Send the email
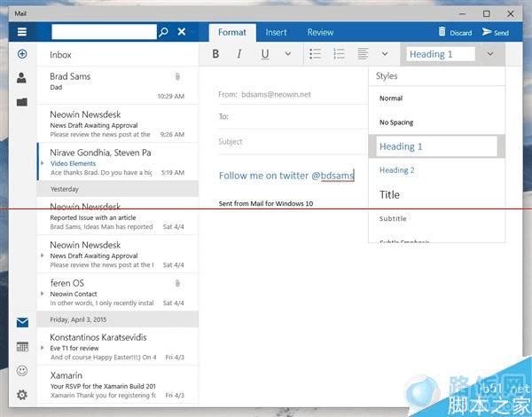 click(496, 32)
